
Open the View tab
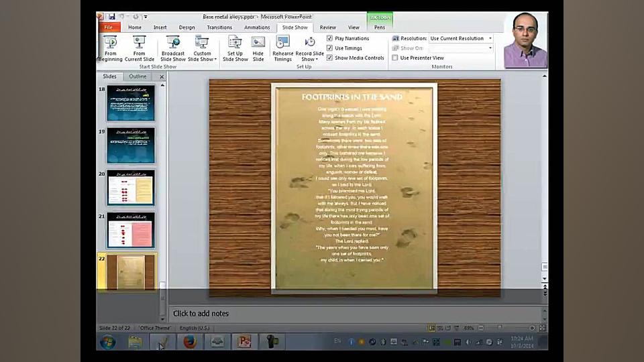pyautogui.click(x=354, y=27)
